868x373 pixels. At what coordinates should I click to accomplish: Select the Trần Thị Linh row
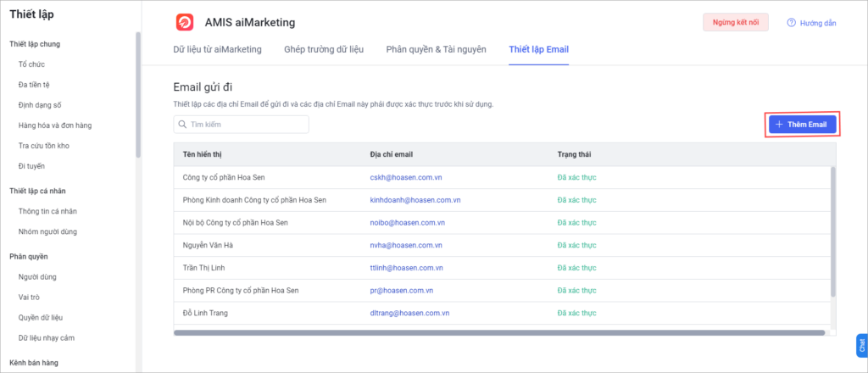(502, 268)
